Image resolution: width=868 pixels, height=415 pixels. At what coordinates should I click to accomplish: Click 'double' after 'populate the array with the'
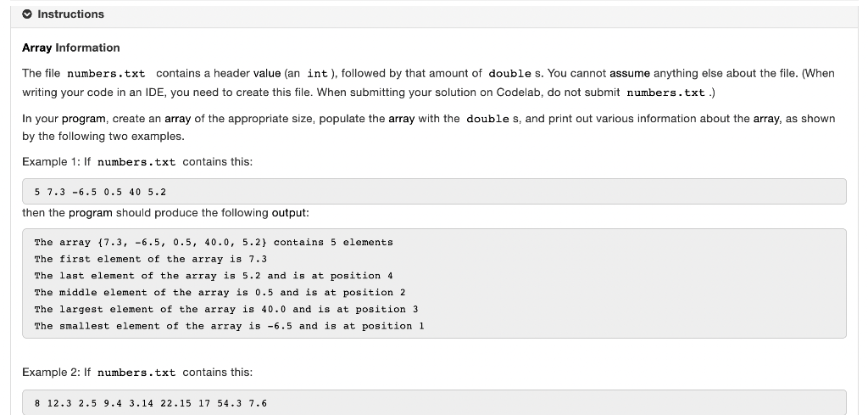click(x=487, y=119)
